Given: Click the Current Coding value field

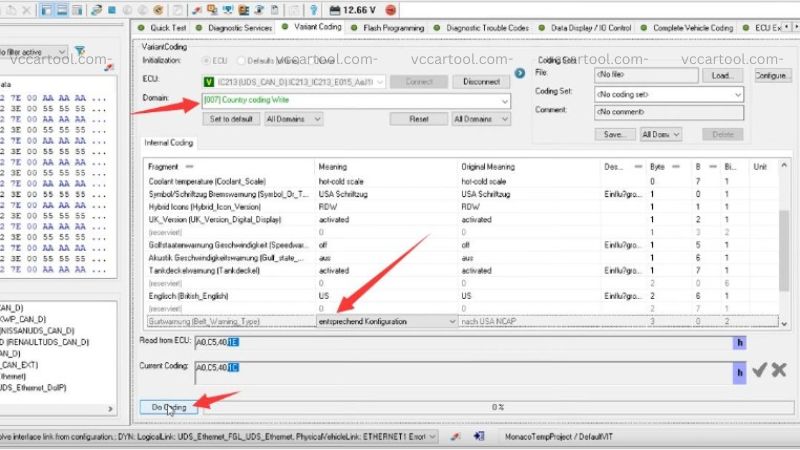Looking at the screenshot, I should [463, 373].
